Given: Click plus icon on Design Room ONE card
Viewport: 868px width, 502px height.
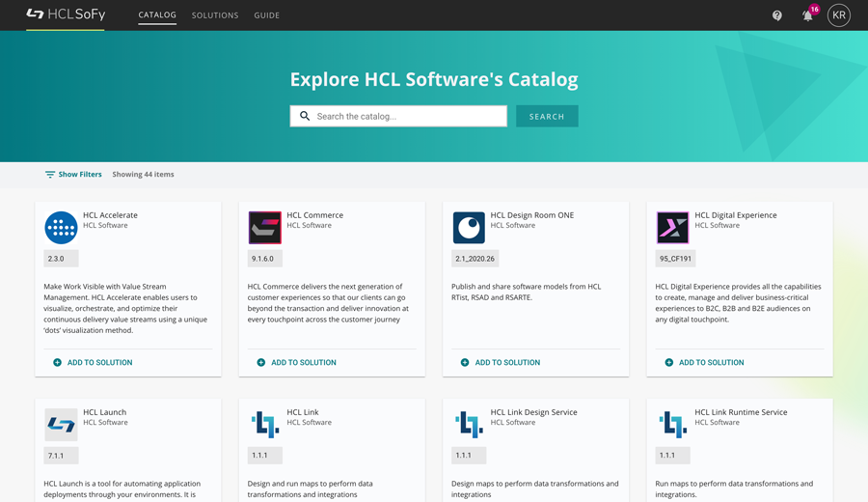Looking at the screenshot, I should coord(465,362).
